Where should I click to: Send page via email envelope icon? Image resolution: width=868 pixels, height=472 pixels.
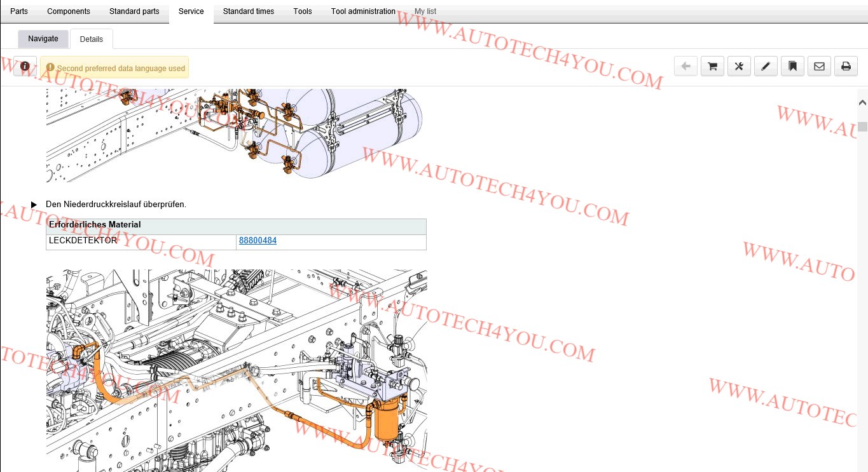point(819,66)
